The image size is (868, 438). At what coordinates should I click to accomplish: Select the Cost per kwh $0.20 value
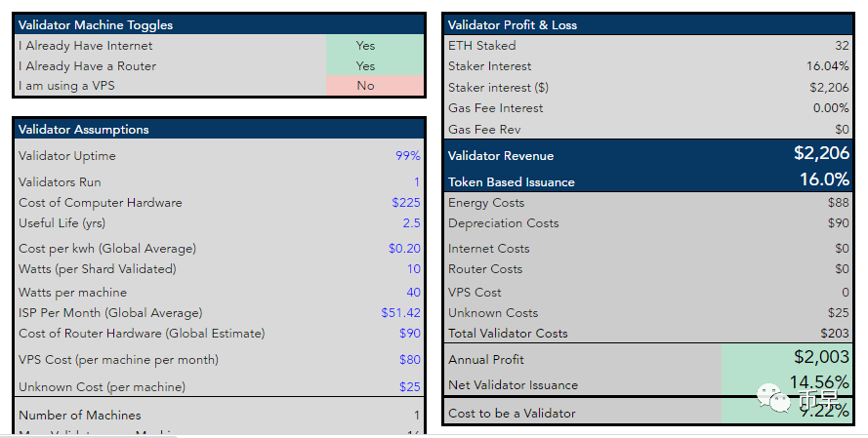click(x=404, y=248)
